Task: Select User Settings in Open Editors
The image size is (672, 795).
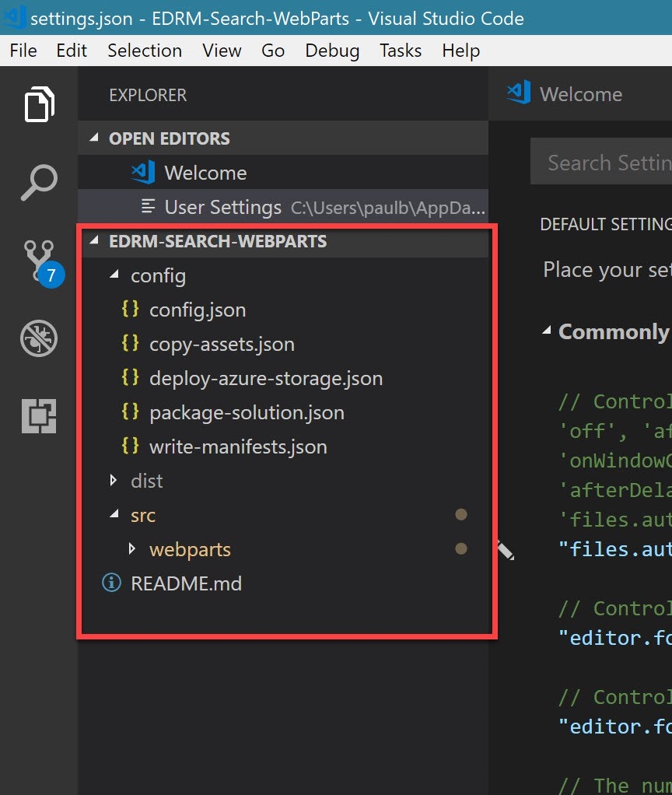Action: pos(222,207)
